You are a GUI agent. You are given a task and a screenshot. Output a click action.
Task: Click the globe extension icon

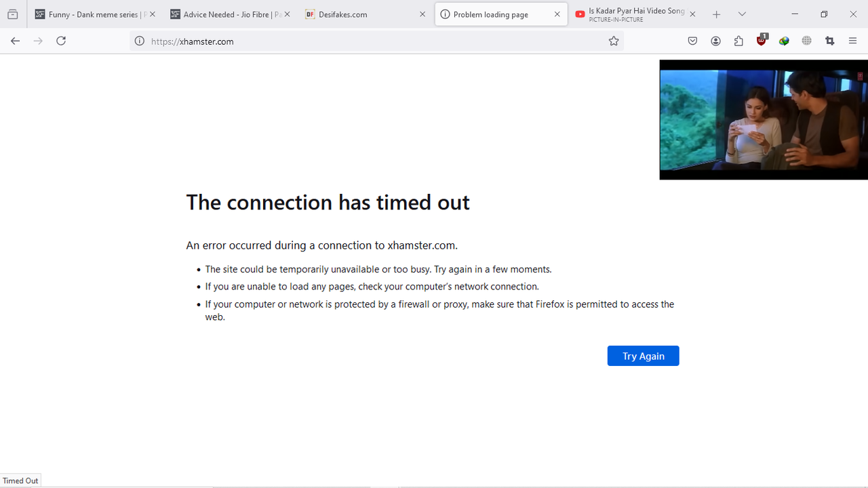click(806, 41)
